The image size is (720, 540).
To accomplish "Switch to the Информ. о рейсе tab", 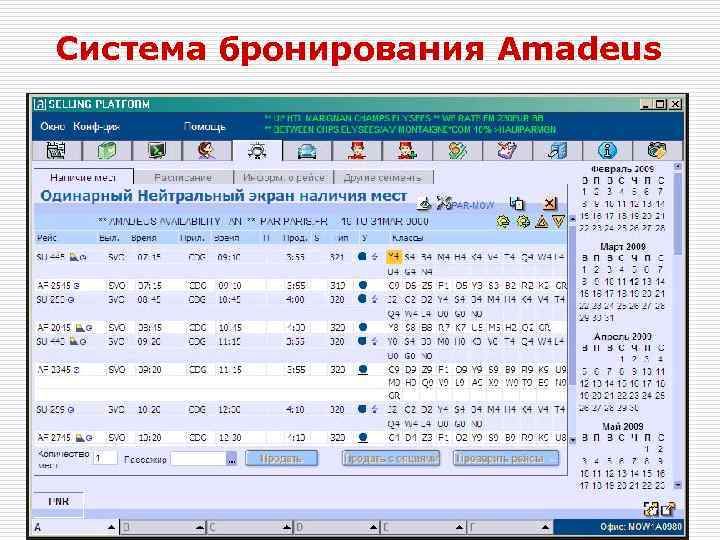I will point(284,177).
